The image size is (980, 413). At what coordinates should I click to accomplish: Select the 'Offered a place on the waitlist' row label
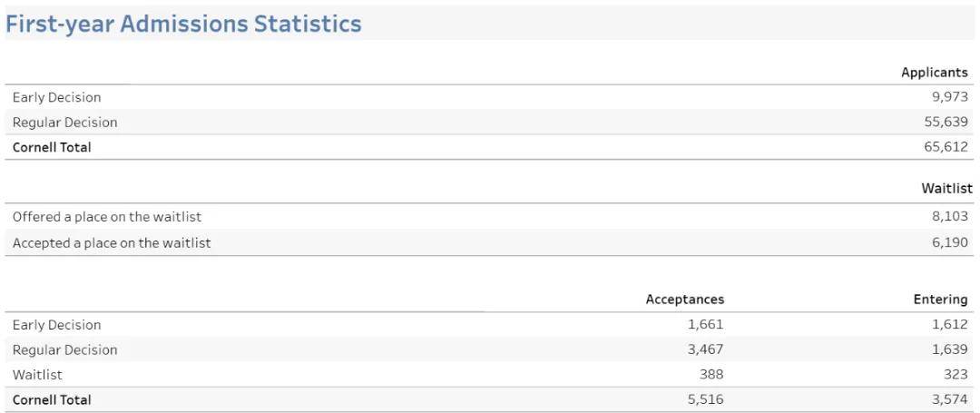[x=107, y=217]
